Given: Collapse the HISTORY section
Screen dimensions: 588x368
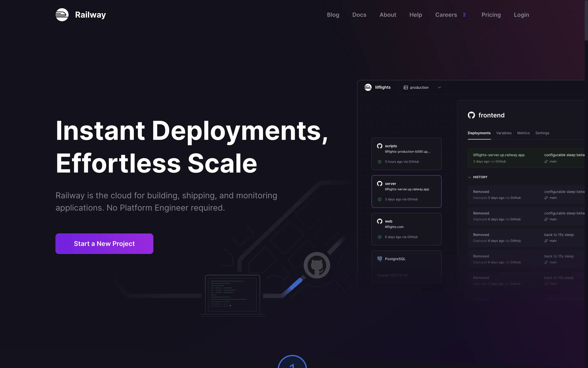Looking at the screenshot, I should 478,177.
